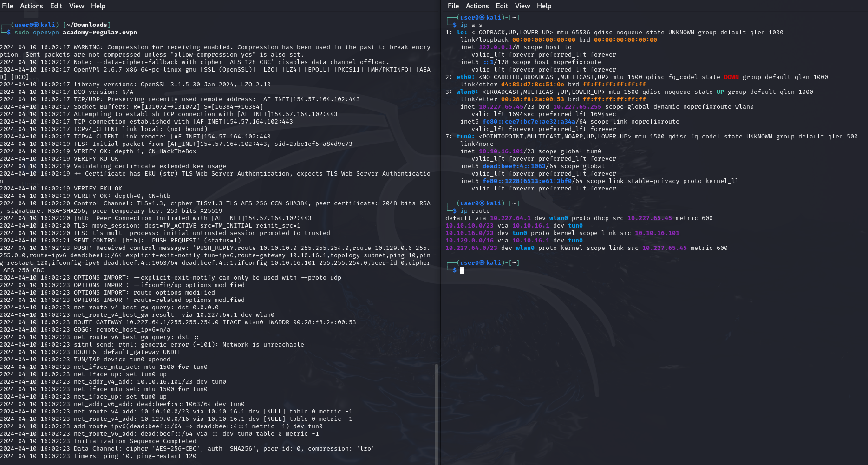Open Actions menu in right terminal
The width and height of the screenshot is (868, 465).
click(477, 6)
